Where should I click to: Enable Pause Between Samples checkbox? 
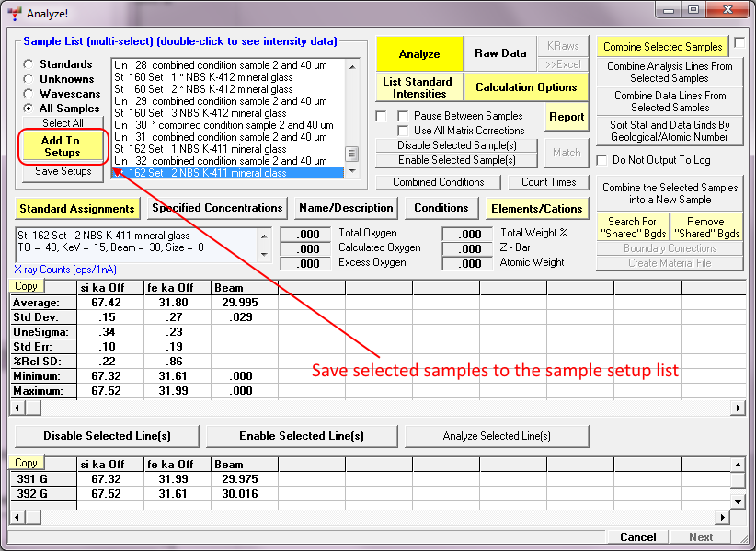pos(403,116)
